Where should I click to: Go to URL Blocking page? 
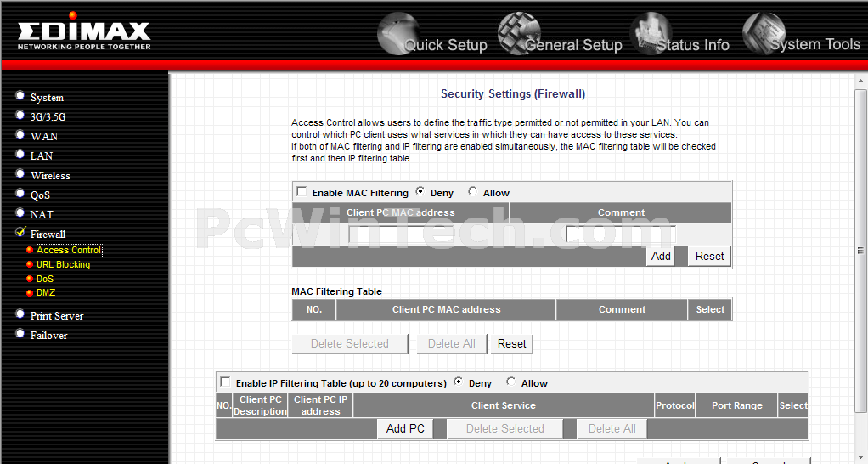click(x=63, y=264)
